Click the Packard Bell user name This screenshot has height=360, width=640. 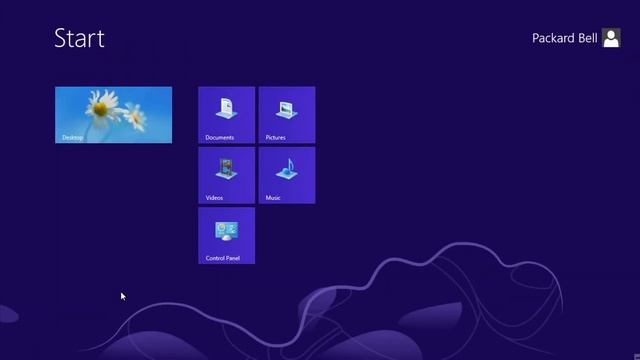(564, 38)
